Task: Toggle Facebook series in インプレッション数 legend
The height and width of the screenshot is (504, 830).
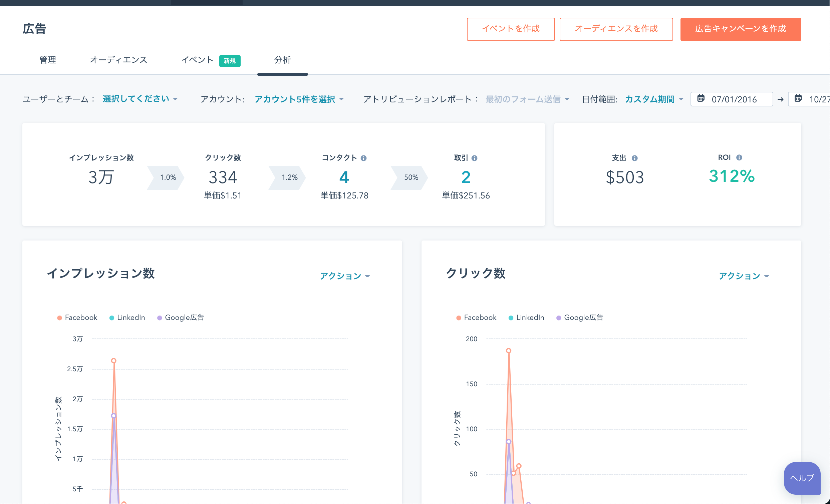Action: click(77, 318)
